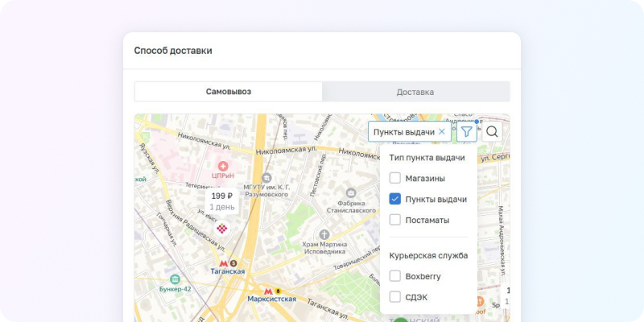Enable the Постаматы checkbox

(394, 220)
